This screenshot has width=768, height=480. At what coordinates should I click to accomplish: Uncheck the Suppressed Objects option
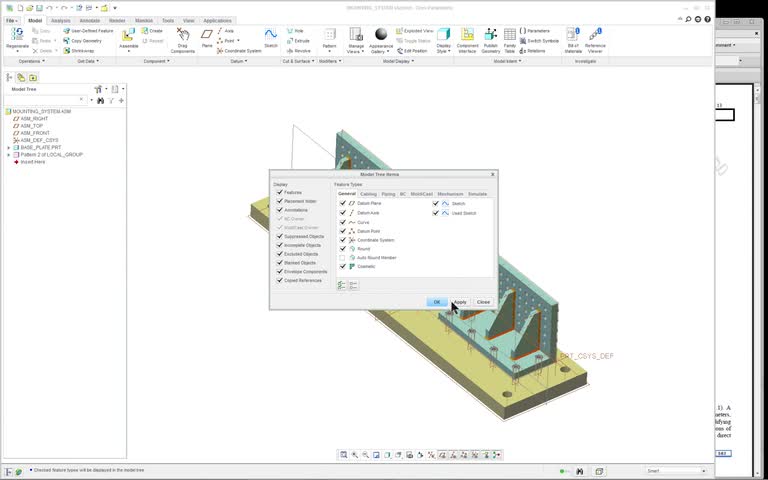[280, 236]
